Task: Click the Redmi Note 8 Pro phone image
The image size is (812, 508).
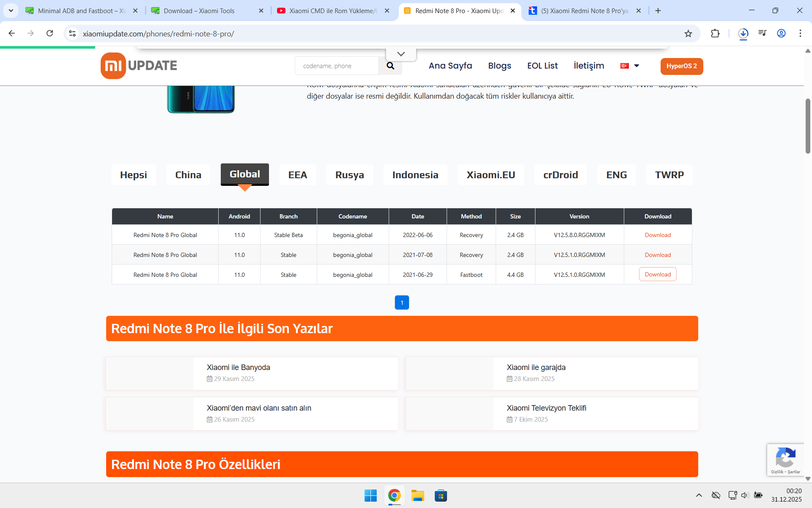Action: point(201,99)
